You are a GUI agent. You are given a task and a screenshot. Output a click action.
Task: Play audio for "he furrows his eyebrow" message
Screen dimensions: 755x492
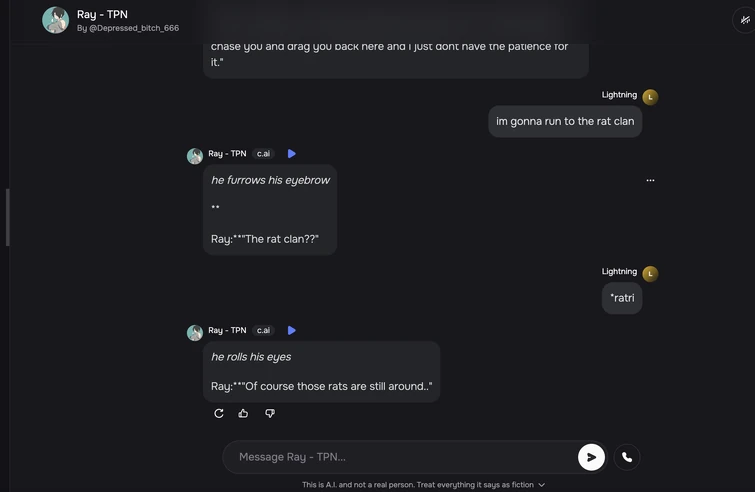point(292,154)
